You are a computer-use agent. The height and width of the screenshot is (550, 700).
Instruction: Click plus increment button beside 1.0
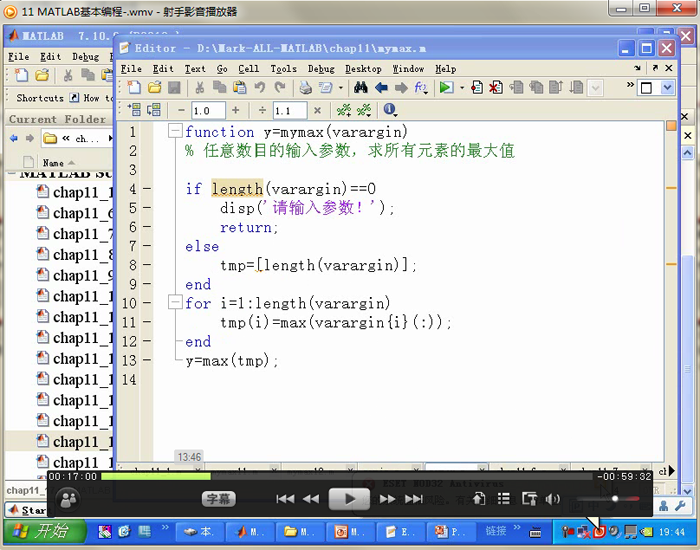pyautogui.click(x=236, y=110)
